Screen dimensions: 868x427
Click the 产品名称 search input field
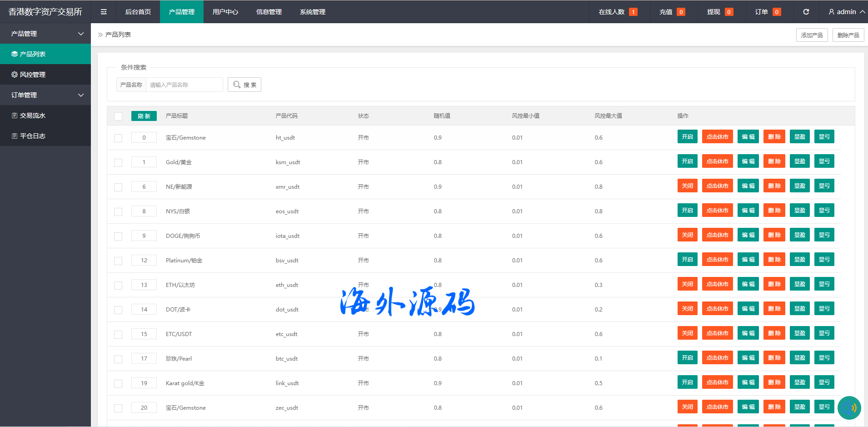pyautogui.click(x=184, y=85)
